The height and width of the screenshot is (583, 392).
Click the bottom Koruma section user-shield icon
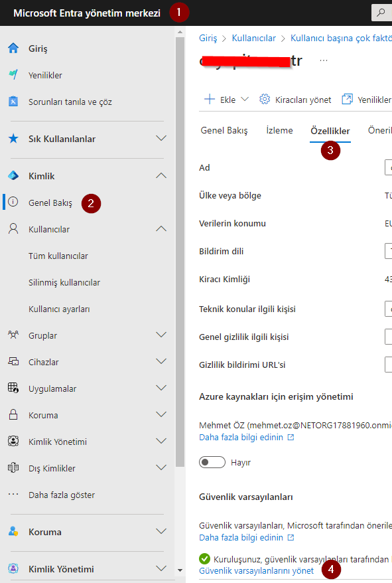click(13, 532)
